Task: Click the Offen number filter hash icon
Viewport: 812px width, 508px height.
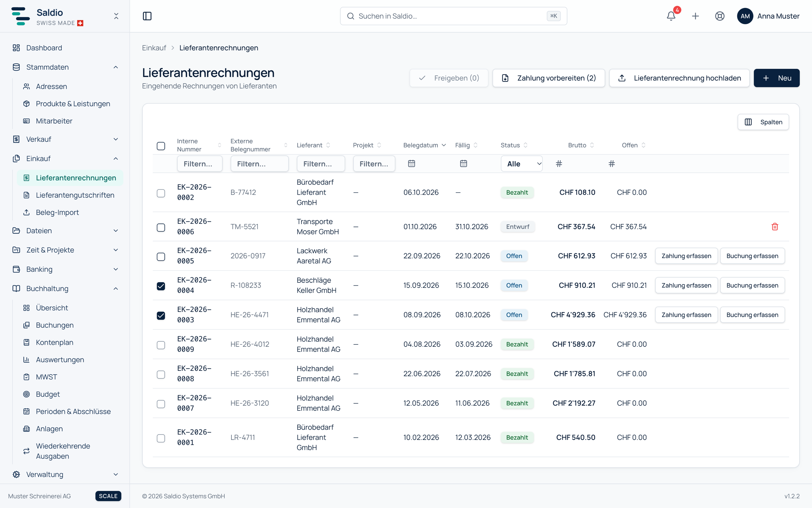Action: (x=612, y=164)
